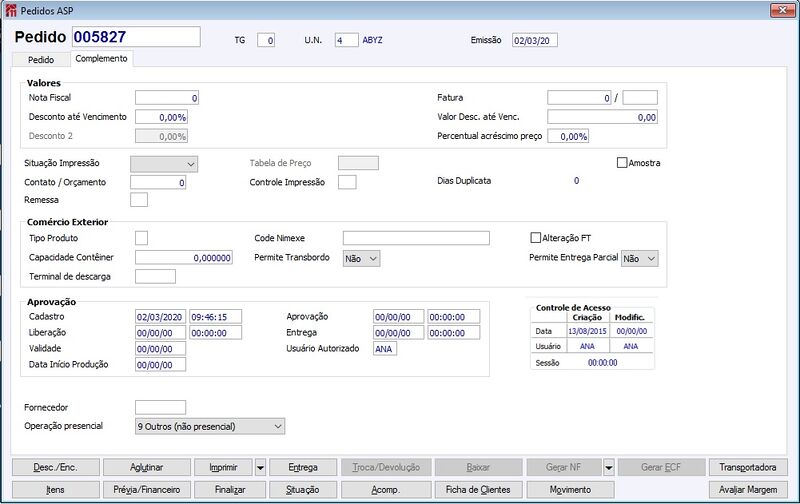Open the Operação presencial dropdown list
The height and width of the screenshot is (504, 800).
[210, 426]
